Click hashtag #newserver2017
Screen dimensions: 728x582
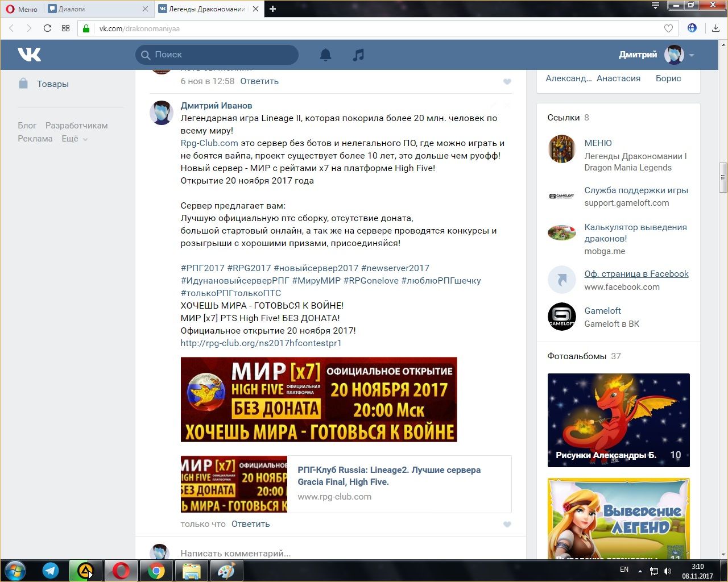[x=395, y=268]
